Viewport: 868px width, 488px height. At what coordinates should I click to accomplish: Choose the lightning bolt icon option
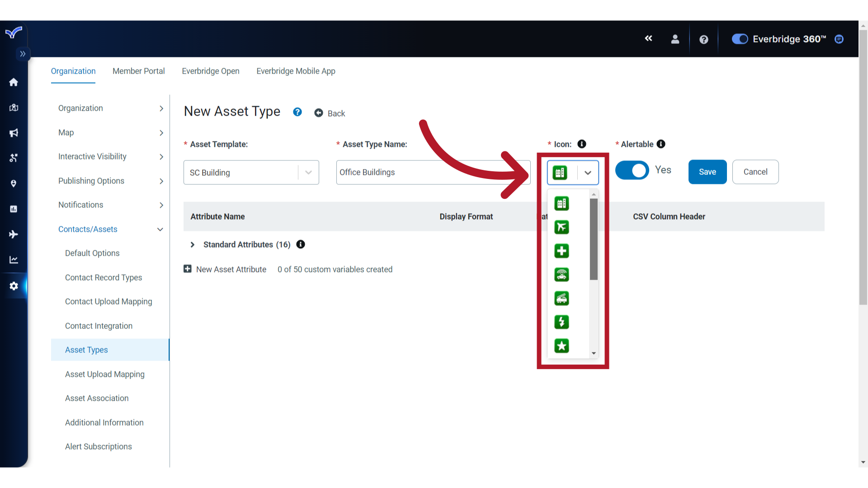(x=561, y=322)
